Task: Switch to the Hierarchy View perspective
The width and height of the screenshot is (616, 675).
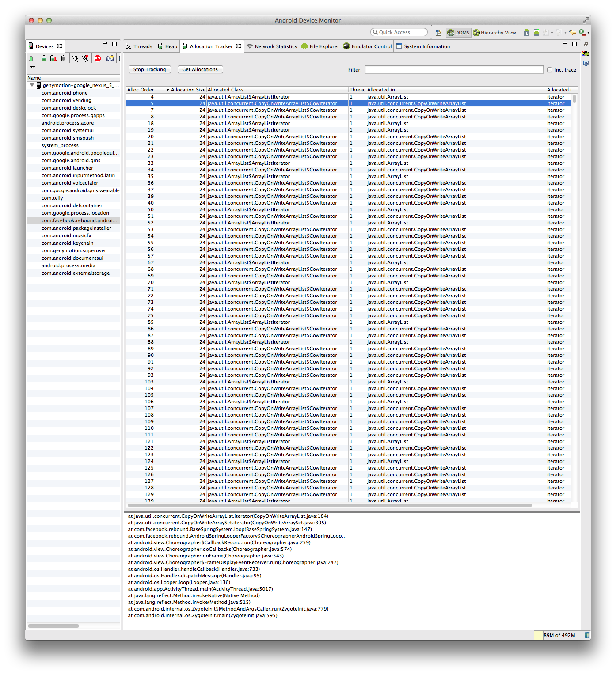Action: 494,33
